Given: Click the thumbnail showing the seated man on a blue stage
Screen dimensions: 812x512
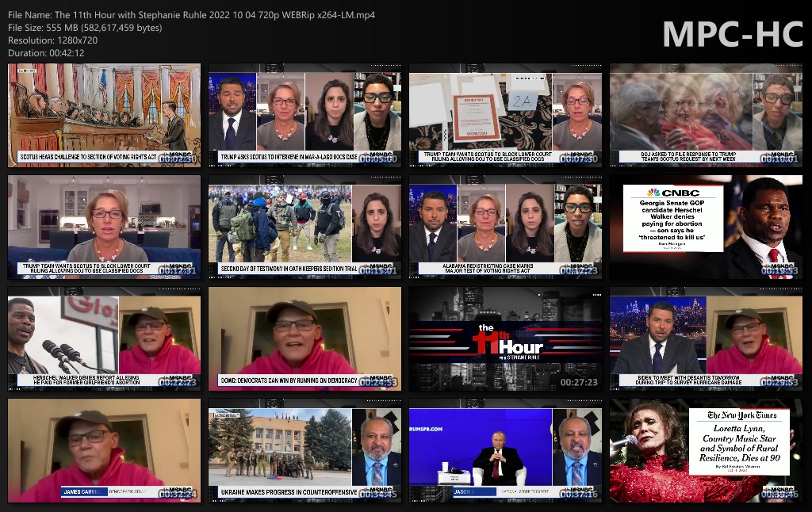Looking at the screenshot, I should click(505, 451).
